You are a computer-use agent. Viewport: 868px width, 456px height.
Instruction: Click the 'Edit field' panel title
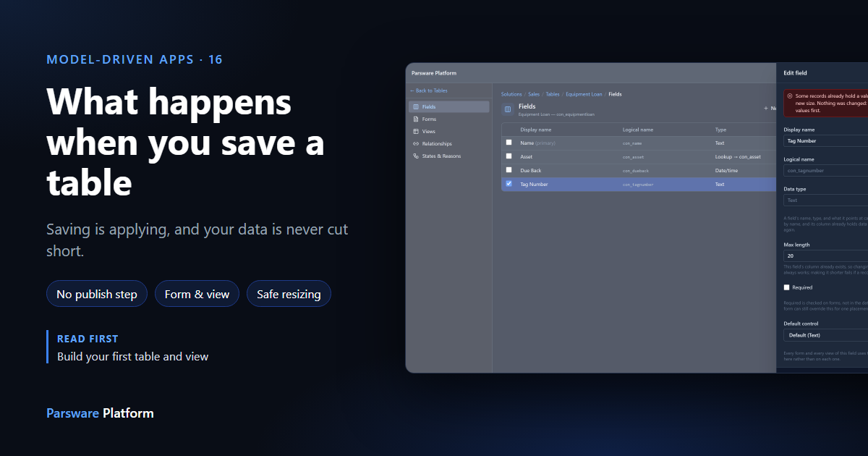[796, 73]
